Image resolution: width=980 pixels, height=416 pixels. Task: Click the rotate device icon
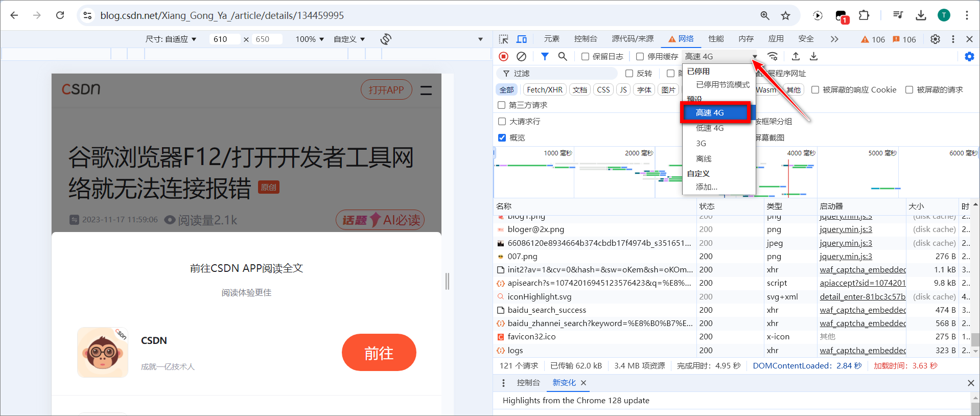tap(386, 39)
